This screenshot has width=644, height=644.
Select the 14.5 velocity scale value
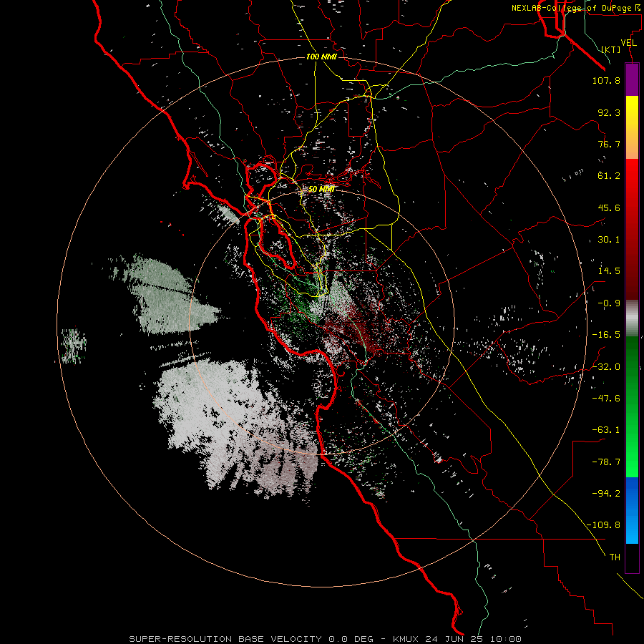[609, 271]
